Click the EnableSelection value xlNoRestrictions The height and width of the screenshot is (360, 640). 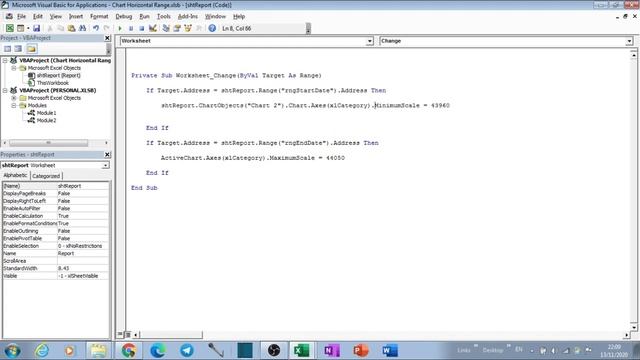click(x=83, y=246)
